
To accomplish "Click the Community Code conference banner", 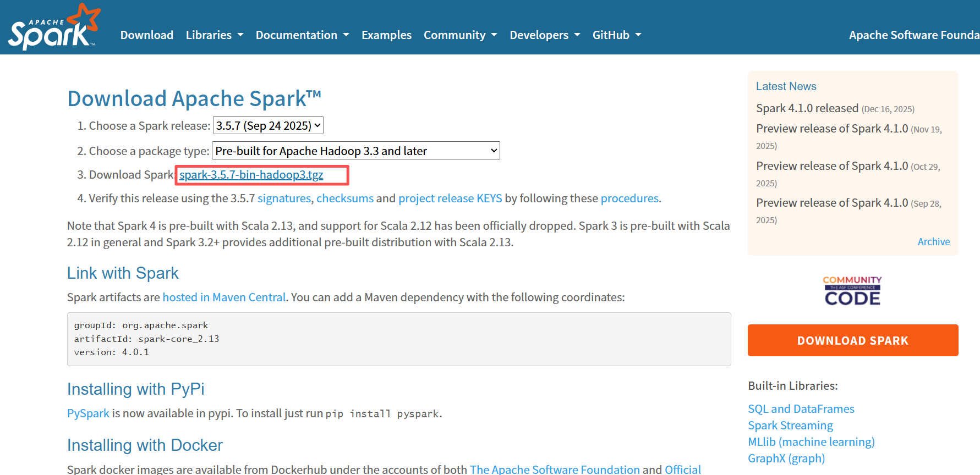I will tap(852, 291).
